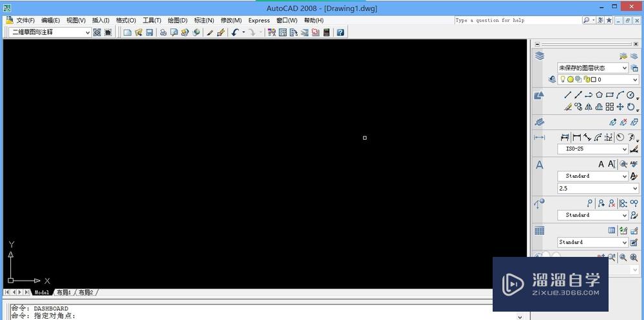Viewport: 644px width, 320px height.
Task: Open the 插入(I) menu
Action: click(100, 20)
